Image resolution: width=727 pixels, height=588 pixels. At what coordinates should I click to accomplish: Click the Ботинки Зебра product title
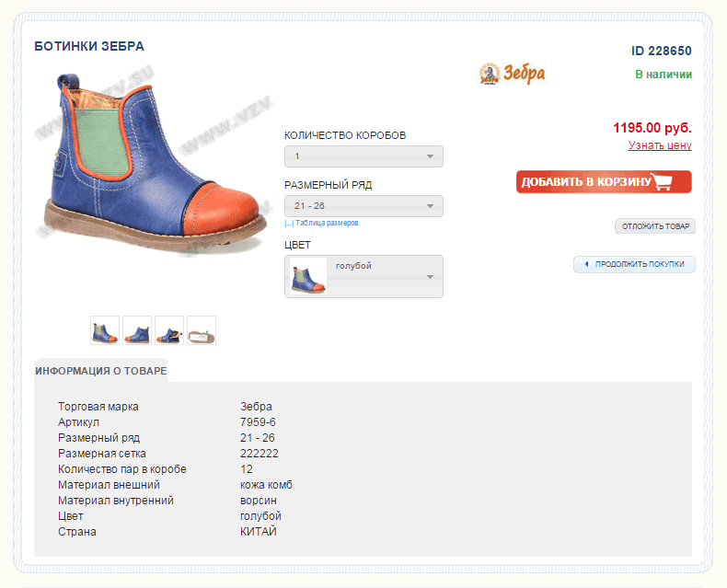89,46
